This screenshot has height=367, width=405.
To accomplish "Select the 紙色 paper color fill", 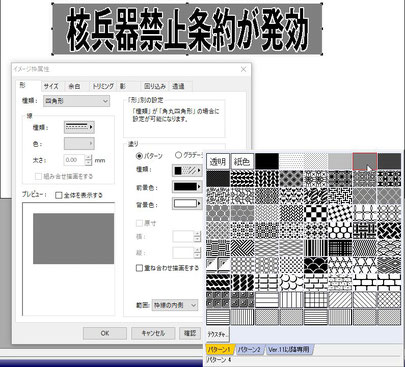I will click(242, 161).
